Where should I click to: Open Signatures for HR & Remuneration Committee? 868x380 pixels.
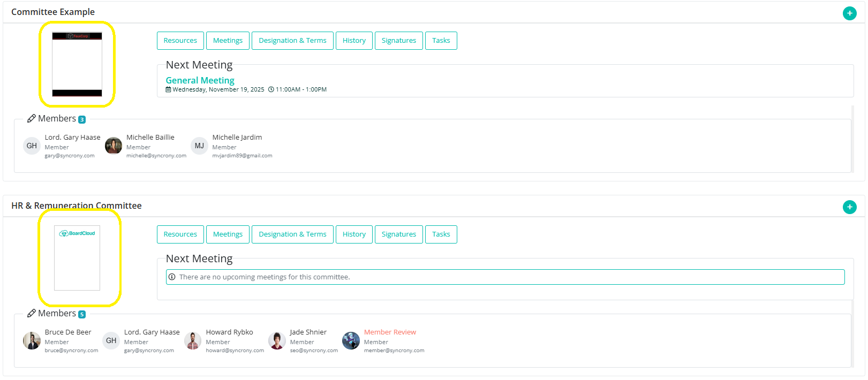[398, 234]
